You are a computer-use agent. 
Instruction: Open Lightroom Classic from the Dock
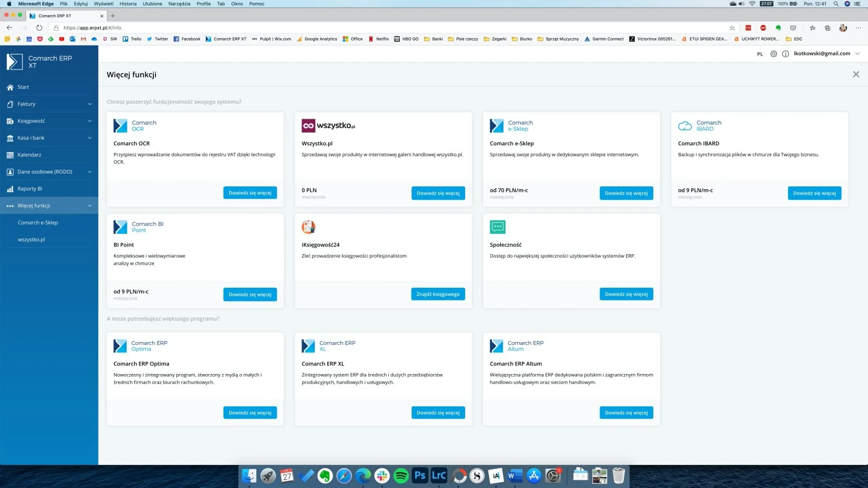(x=439, y=476)
